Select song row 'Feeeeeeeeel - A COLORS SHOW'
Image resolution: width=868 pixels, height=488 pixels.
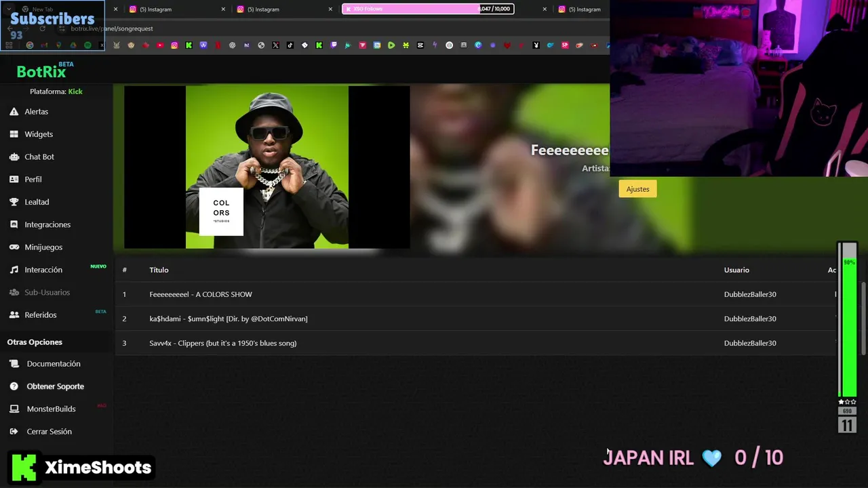click(x=475, y=294)
